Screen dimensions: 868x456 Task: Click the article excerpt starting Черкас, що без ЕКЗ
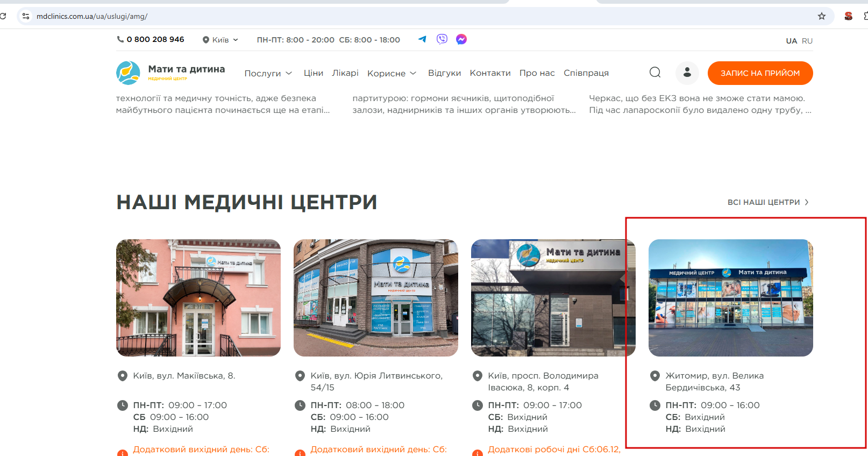click(x=700, y=104)
